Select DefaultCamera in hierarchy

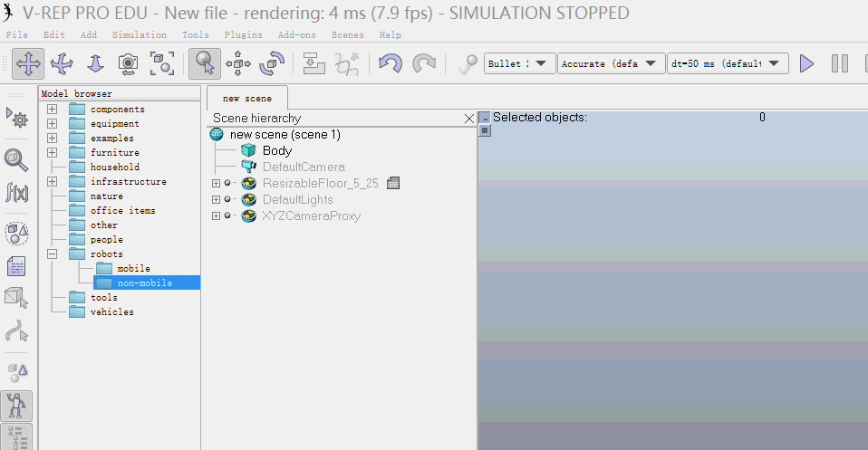click(304, 167)
